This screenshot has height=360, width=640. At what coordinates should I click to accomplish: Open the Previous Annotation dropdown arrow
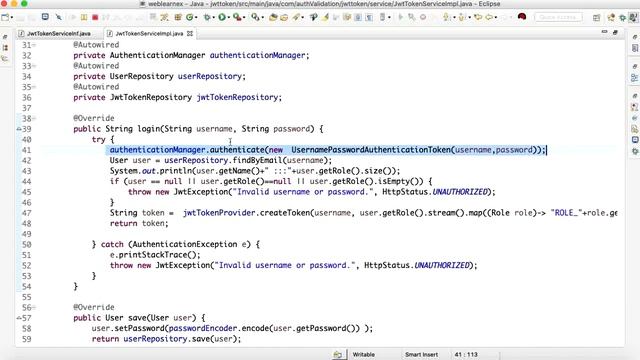[469, 18]
